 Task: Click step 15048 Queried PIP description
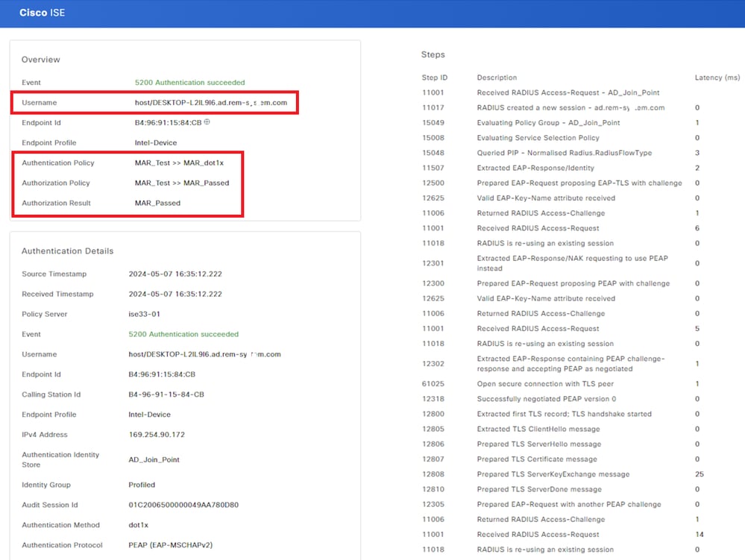click(564, 153)
